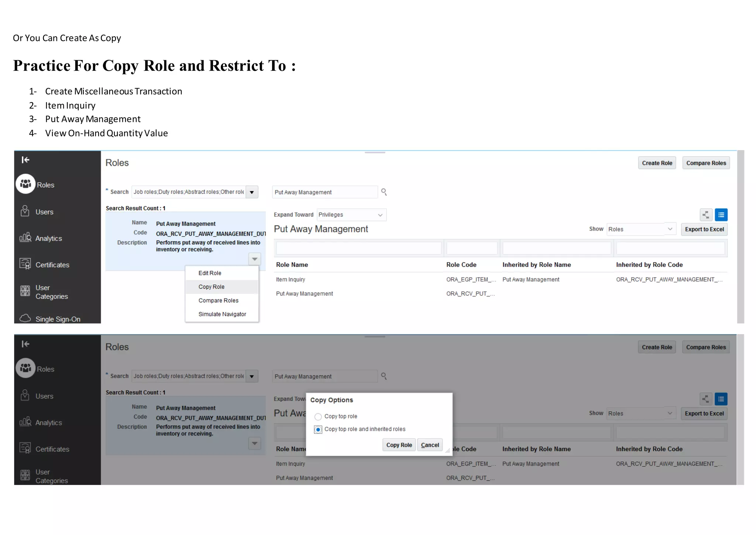
Task: Choose Simulate Navigator from the context menu
Action: pos(222,314)
